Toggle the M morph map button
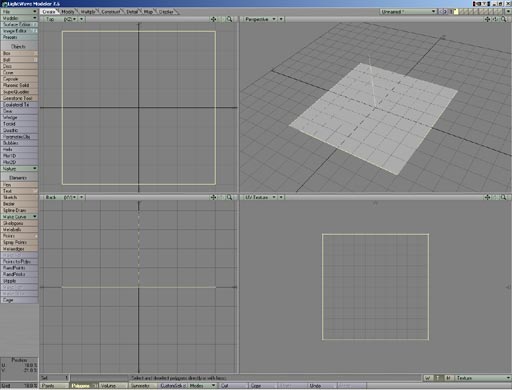 point(449,378)
